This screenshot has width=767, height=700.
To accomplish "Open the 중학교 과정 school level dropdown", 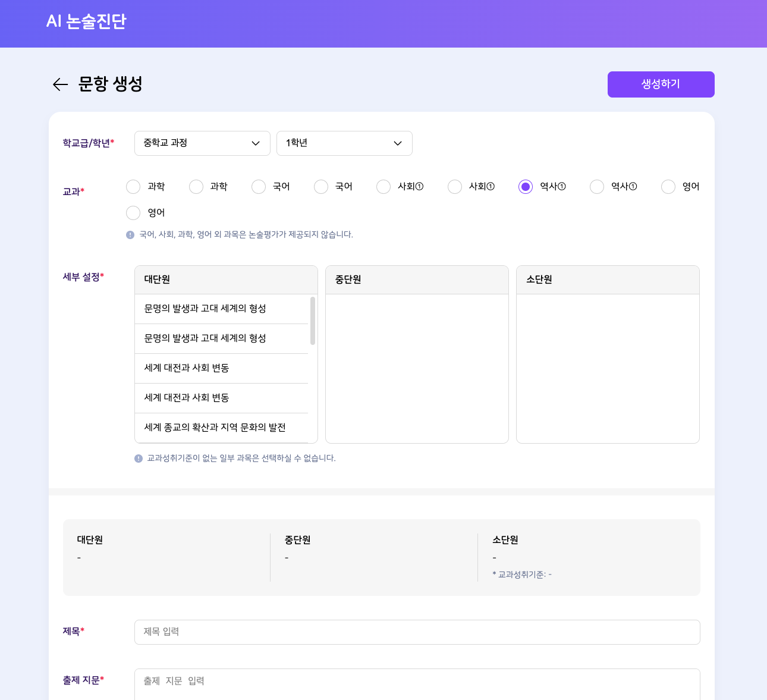I will (x=202, y=143).
